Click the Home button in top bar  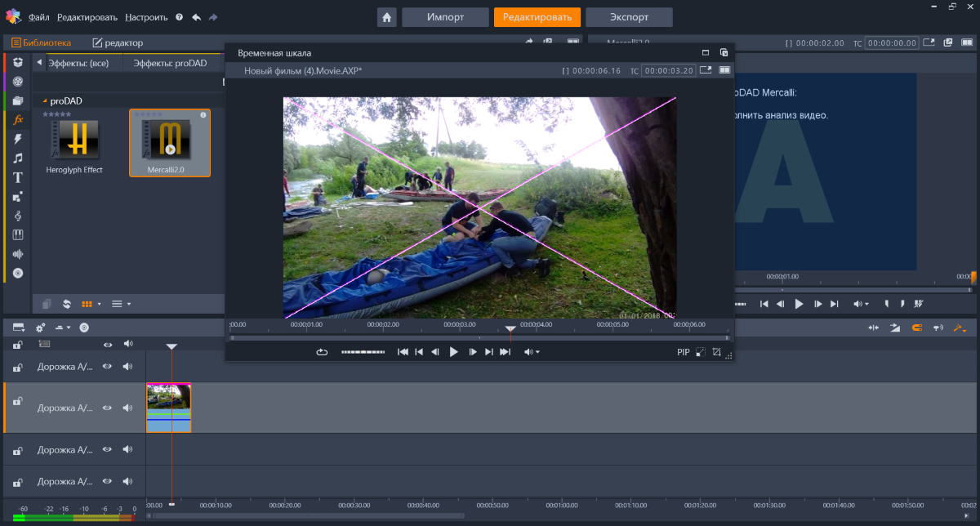click(x=386, y=17)
